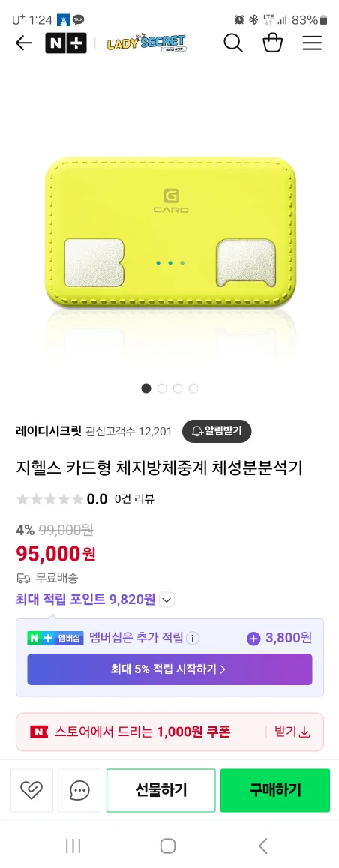Open the star rating reviews row

pos(85,498)
